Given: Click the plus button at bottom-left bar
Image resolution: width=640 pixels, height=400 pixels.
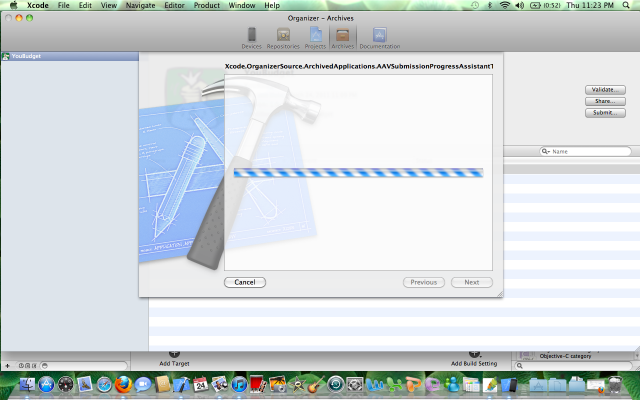Looking at the screenshot, I should click(x=7, y=366).
